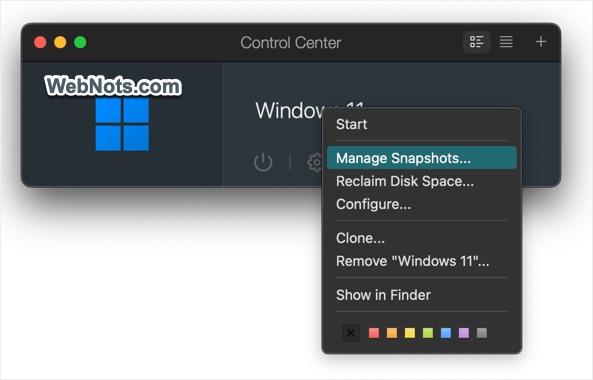Open the gear settings icon for Windows 11

(x=315, y=163)
